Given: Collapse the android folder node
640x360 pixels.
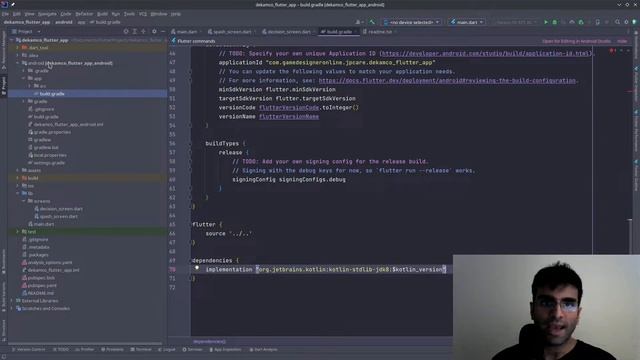Looking at the screenshot, I should click(18, 63).
